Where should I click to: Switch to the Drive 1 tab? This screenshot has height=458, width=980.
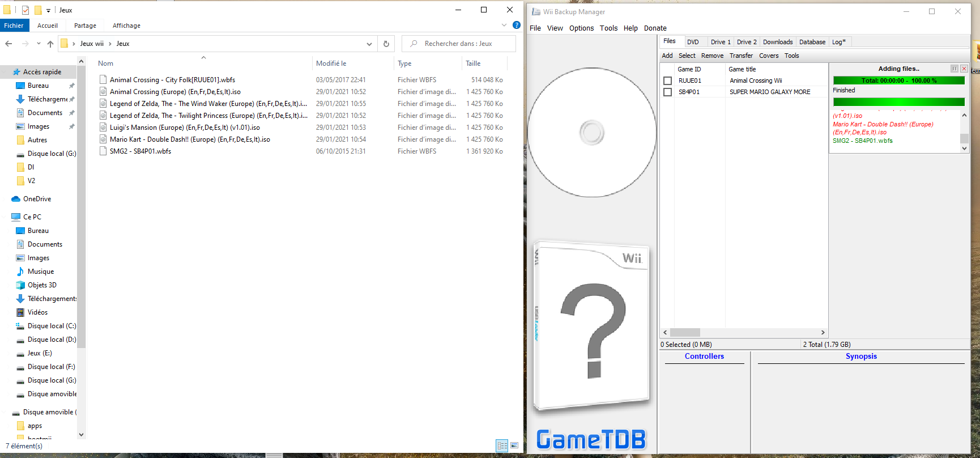(721, 42)
